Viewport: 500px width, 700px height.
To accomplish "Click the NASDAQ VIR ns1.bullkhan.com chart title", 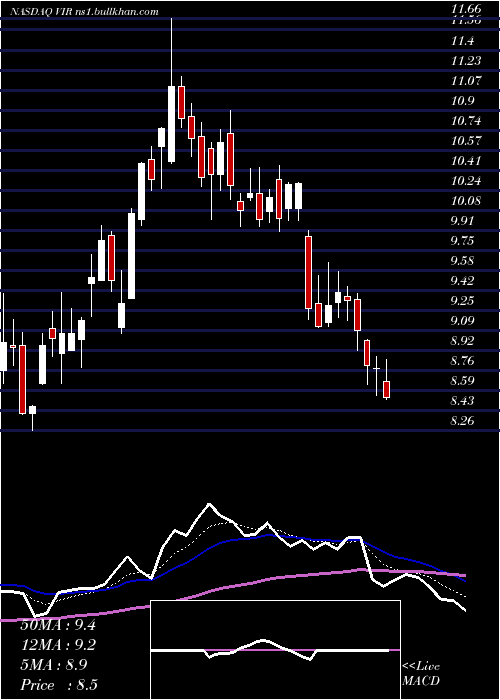I will (84, 11).
